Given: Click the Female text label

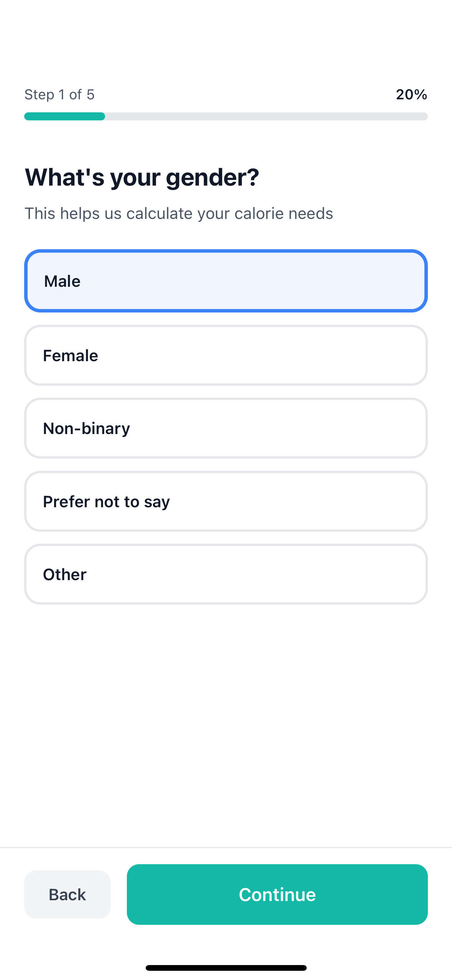Looking at the screenshot, I should coord(71,356).
